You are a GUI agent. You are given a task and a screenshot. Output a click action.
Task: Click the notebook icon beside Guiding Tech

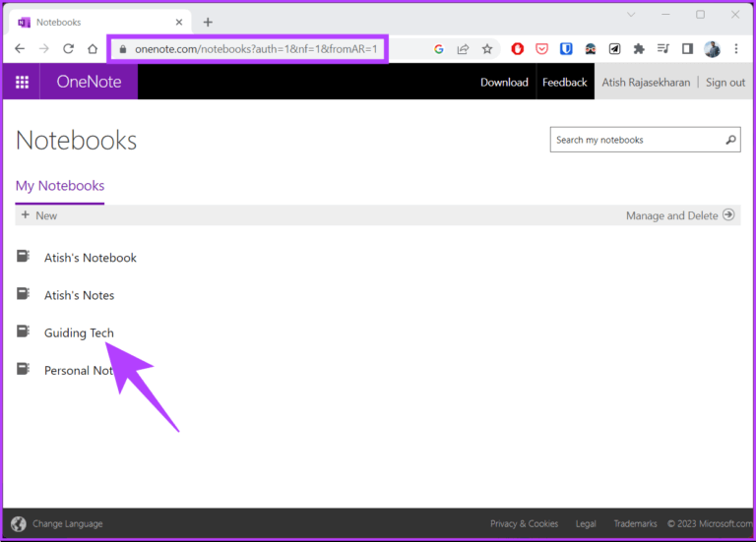24,331
